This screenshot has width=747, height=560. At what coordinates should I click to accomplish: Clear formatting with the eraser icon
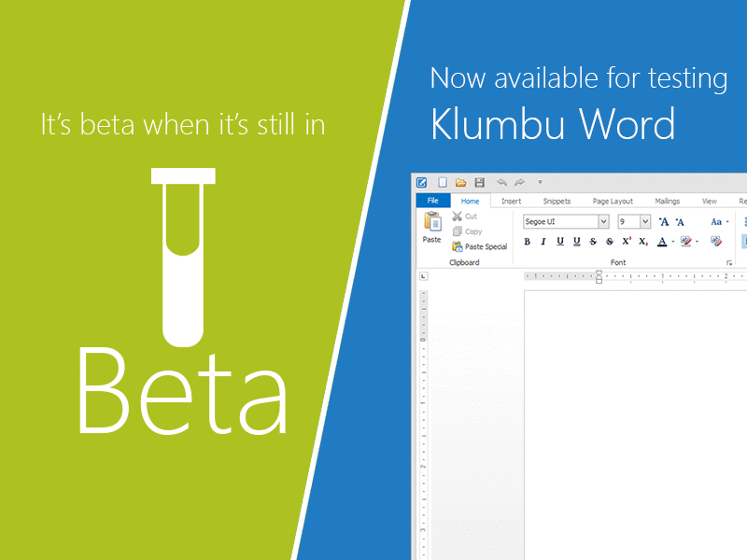point(716,242)
